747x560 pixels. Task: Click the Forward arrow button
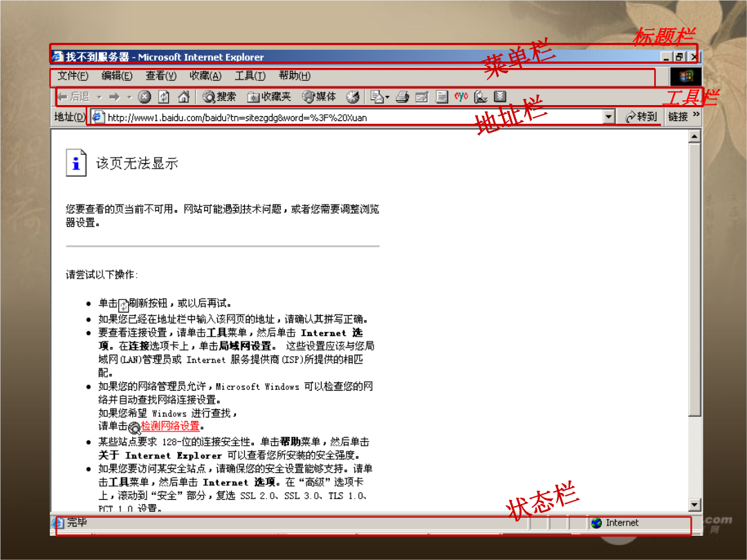tap(114, 97)
